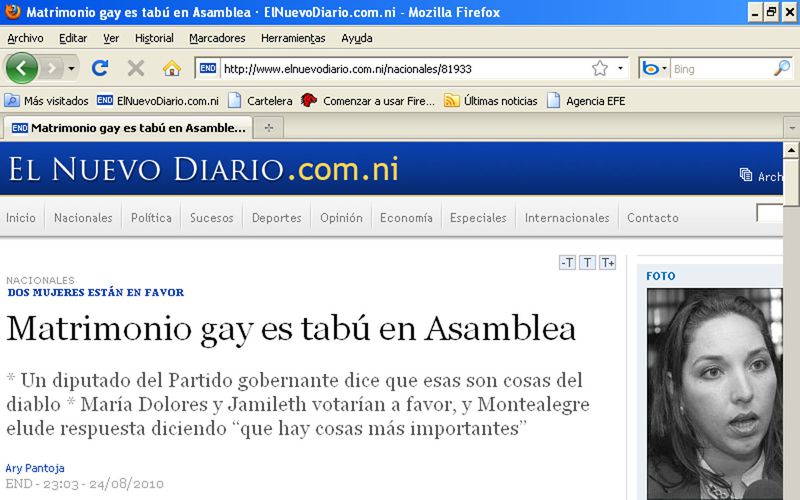Reset text size with T button
Screen dimensions: 800x500
tap(587, 263)
